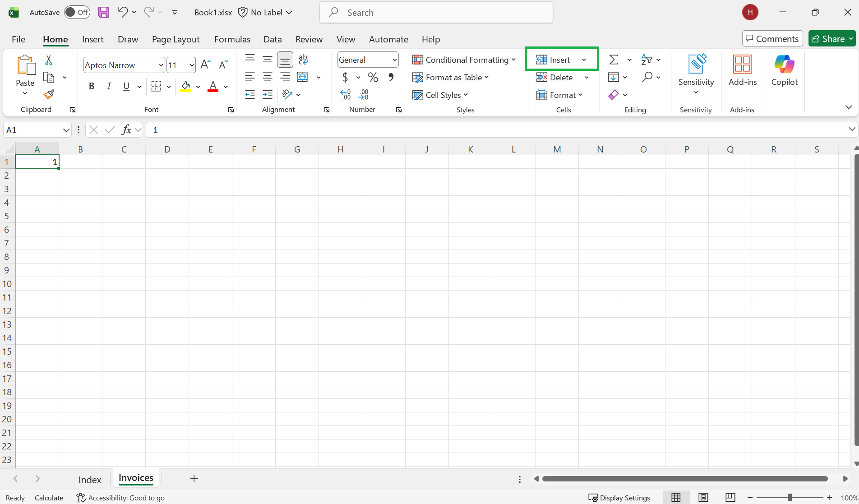Click the Save icon in title bar

(x=104, y=12)
